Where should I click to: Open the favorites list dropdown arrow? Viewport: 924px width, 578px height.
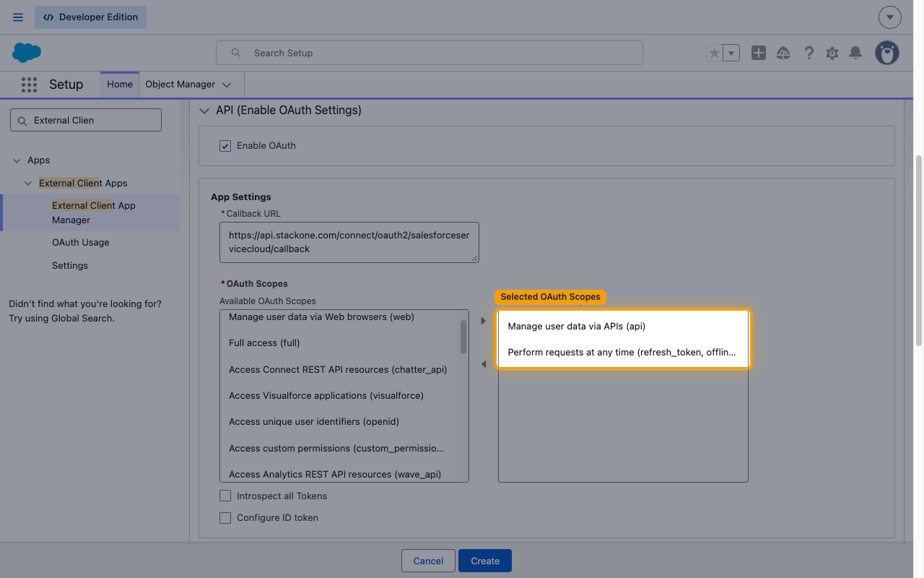click(x=731, y=53)
